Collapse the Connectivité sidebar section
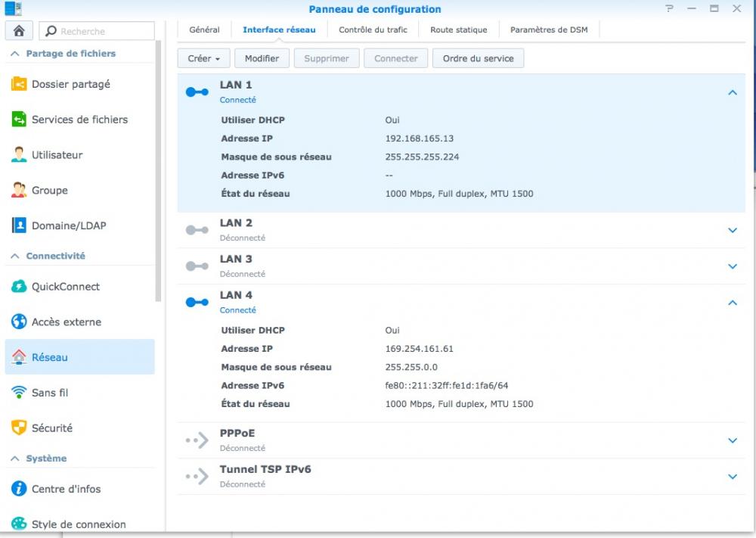 click(15, 257)
